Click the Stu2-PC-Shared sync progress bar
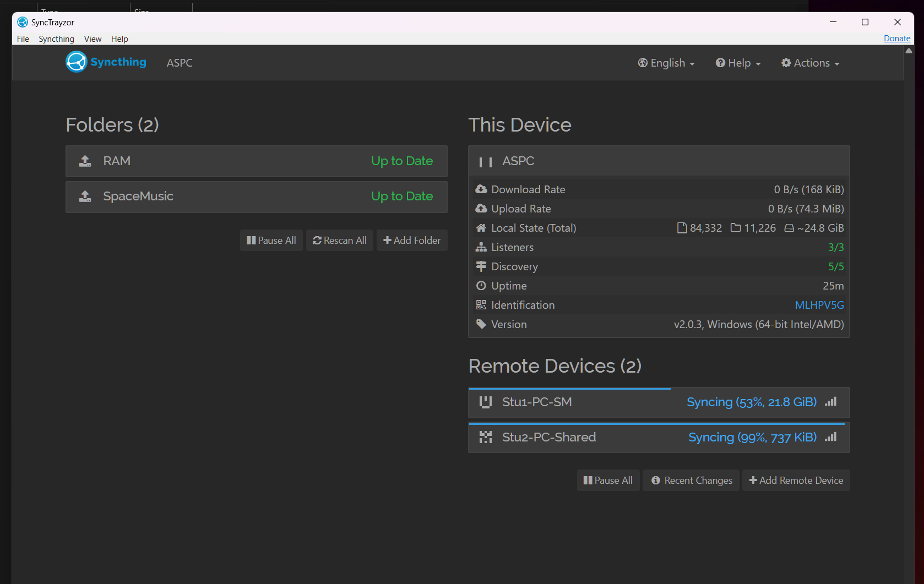 click(657, 424)
